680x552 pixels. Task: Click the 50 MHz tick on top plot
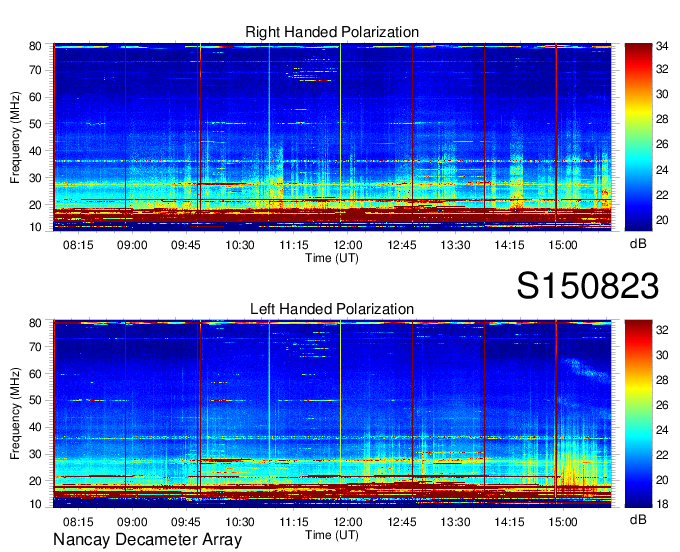tap(35, 124)
